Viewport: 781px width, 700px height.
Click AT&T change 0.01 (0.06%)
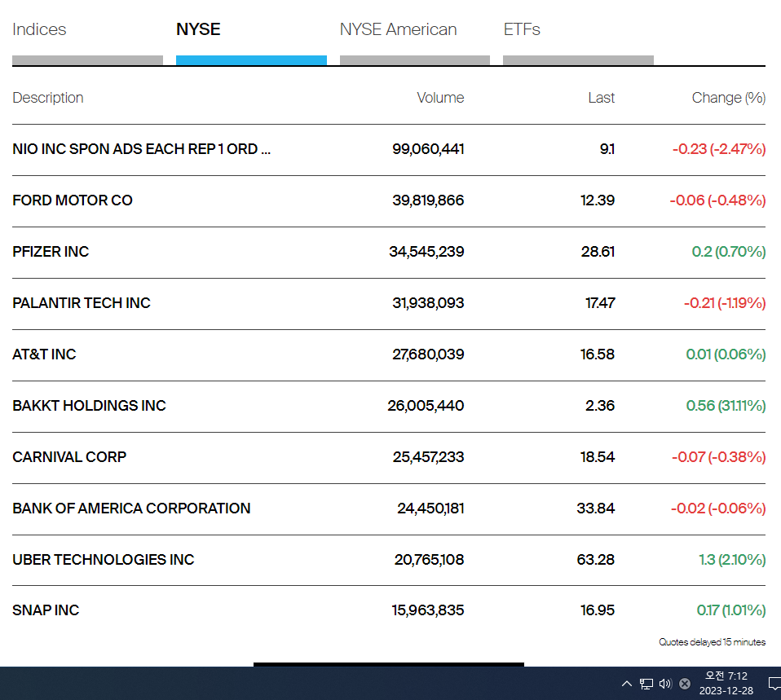pos(726,354)
